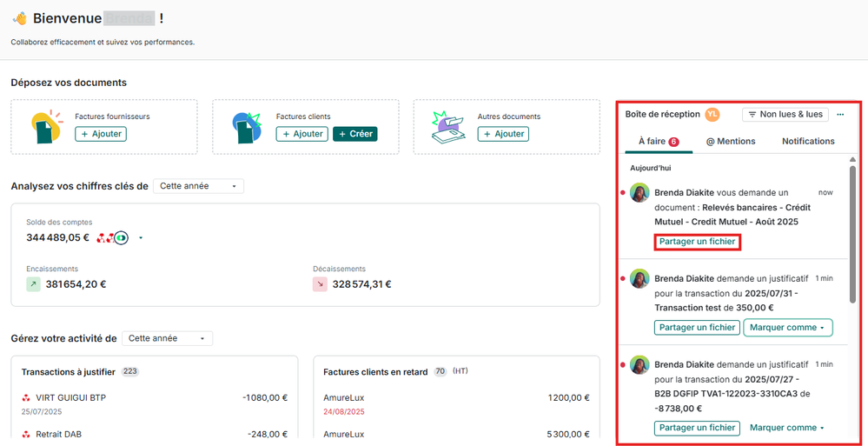868x446 pixels.
Task: Click Ajouter under Factures fournisseurs
Action: (x=101, y=134)
